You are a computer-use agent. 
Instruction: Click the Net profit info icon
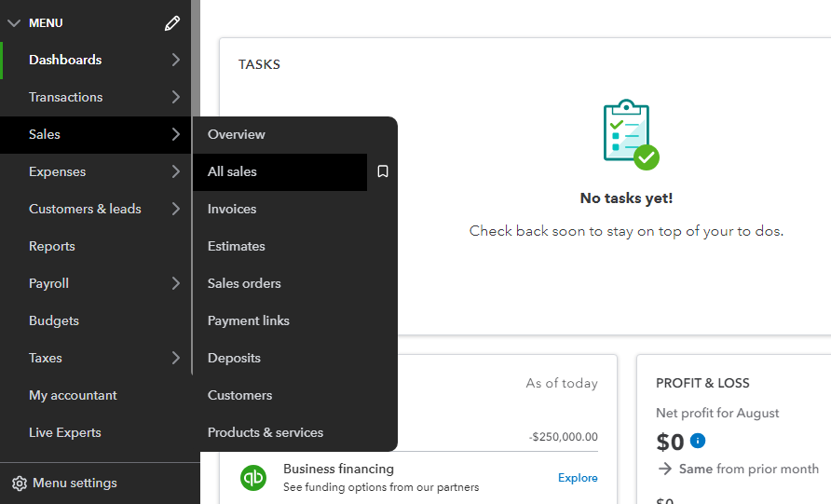tap(698, 441)
